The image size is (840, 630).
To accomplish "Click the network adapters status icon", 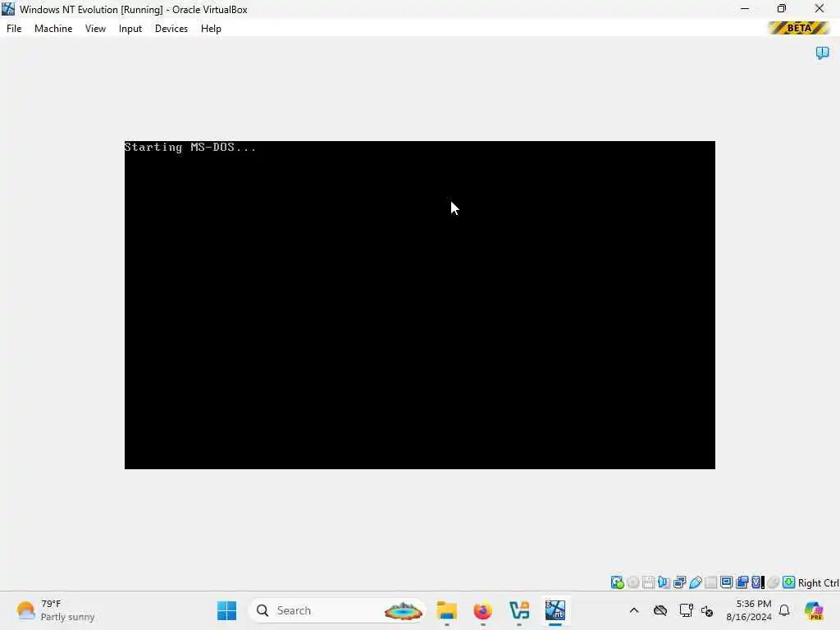I will coord(680,582).
